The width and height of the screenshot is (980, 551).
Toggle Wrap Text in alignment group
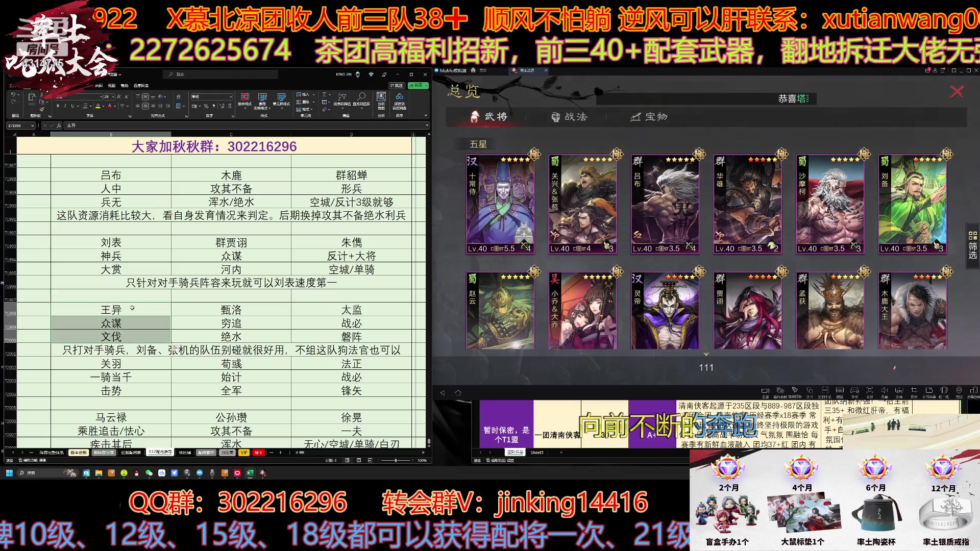pos(179,96)
